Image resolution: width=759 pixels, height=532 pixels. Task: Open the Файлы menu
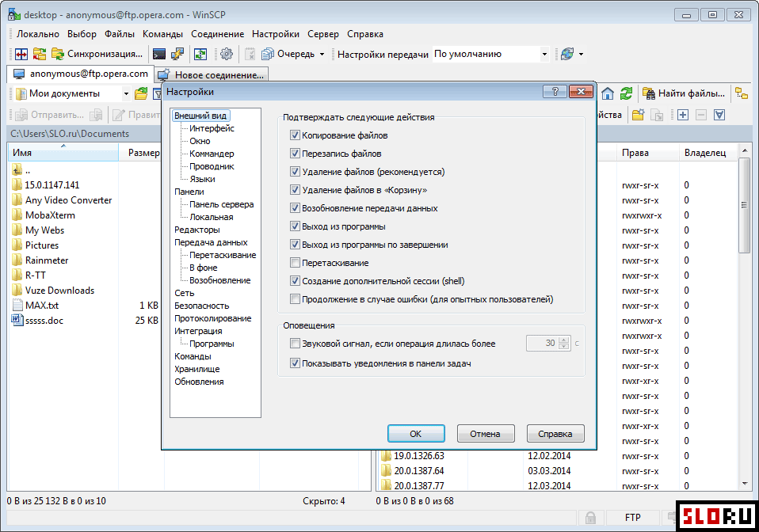tap(120, 34)
